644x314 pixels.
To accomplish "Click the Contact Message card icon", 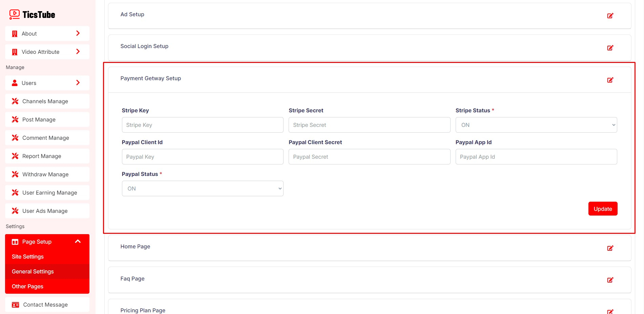I will point(16,305).
